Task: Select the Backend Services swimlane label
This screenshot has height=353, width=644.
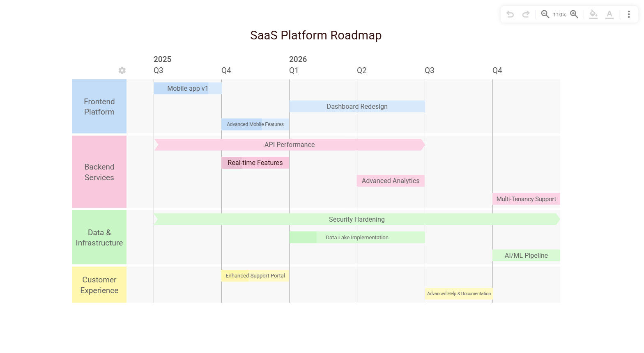Action: tap(99, 172)
